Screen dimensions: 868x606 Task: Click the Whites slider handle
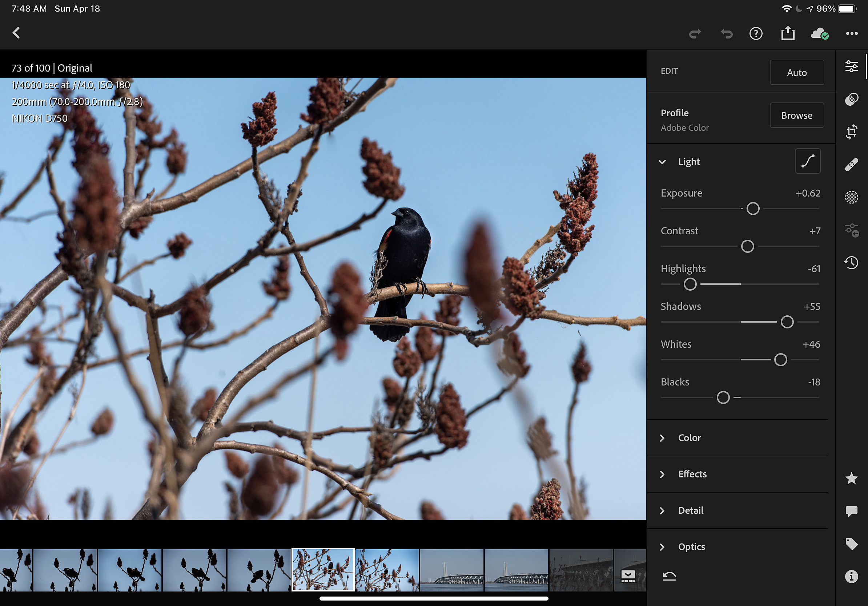780,360
